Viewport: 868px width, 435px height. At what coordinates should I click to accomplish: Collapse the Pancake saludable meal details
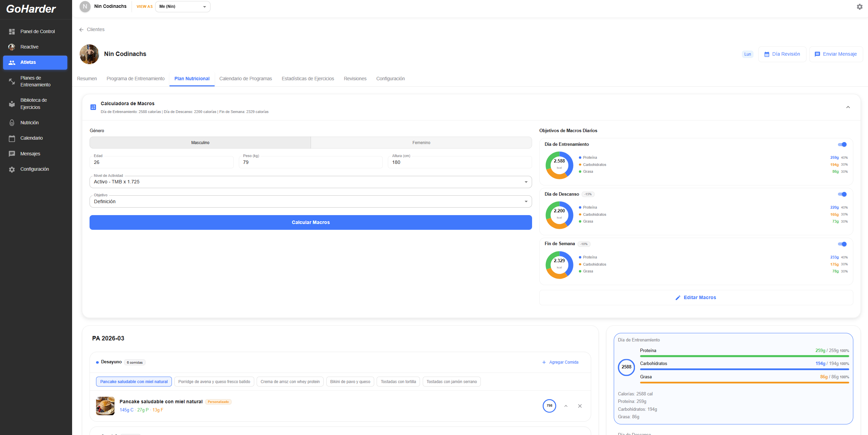566,406
